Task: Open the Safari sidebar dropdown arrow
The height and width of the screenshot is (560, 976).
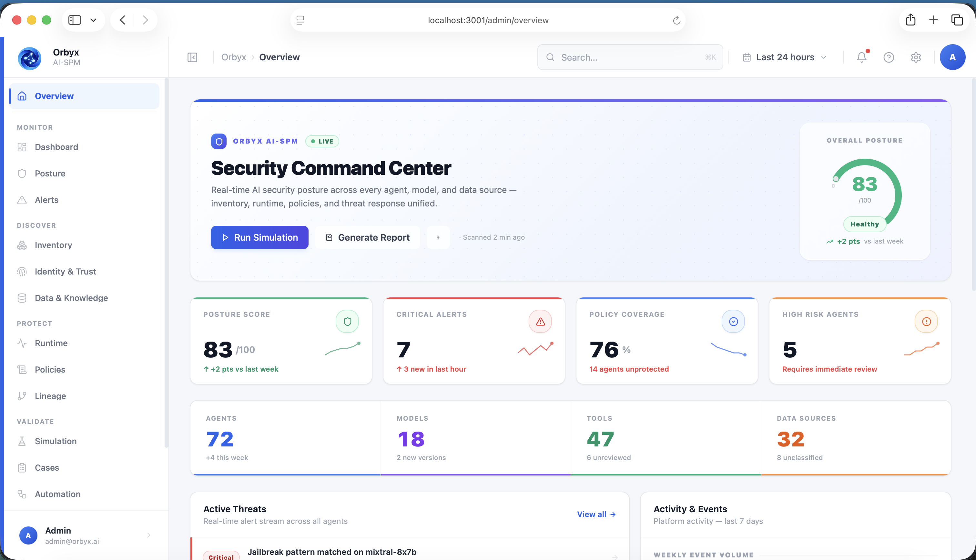Action: tap(93, 20)
